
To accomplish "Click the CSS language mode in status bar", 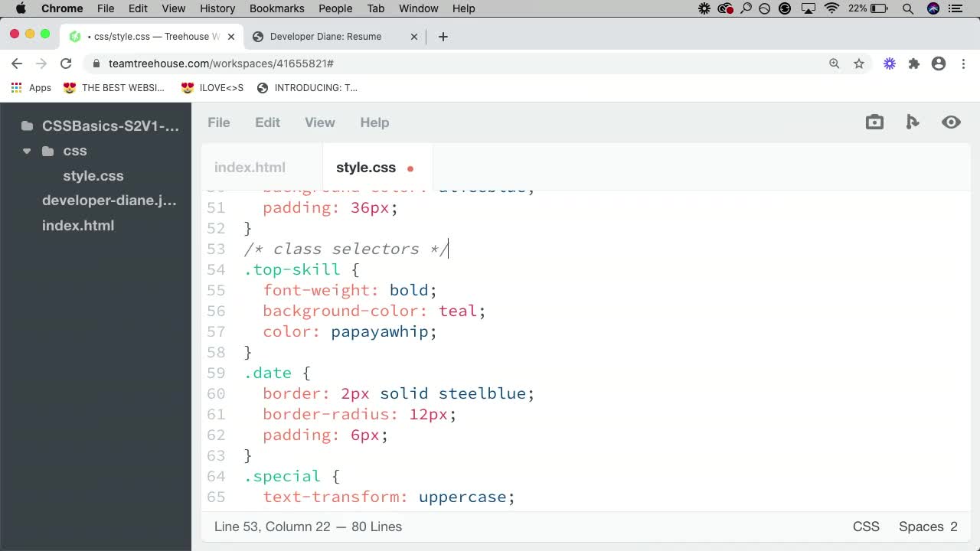I will click(x=866, y=527).
